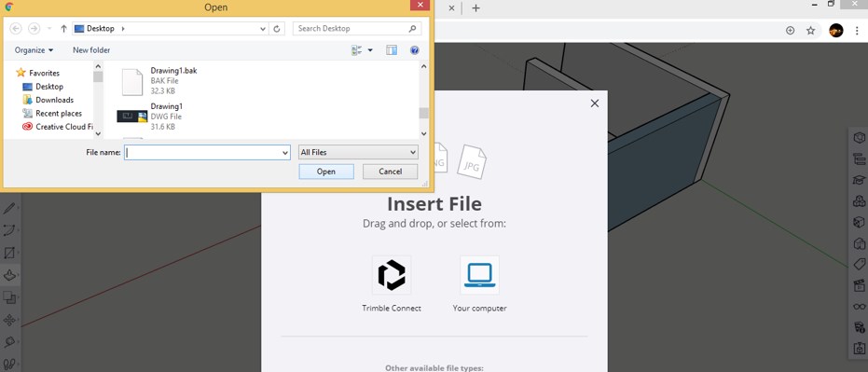
Task: Click the New folder button
Action: pyautogui.click(x=91, y=49)
